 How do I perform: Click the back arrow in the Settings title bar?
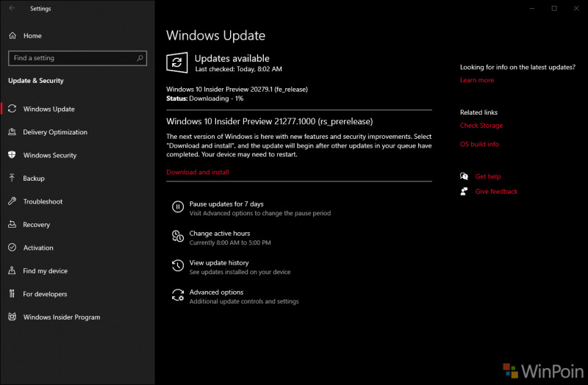click(x=12, y=8)
